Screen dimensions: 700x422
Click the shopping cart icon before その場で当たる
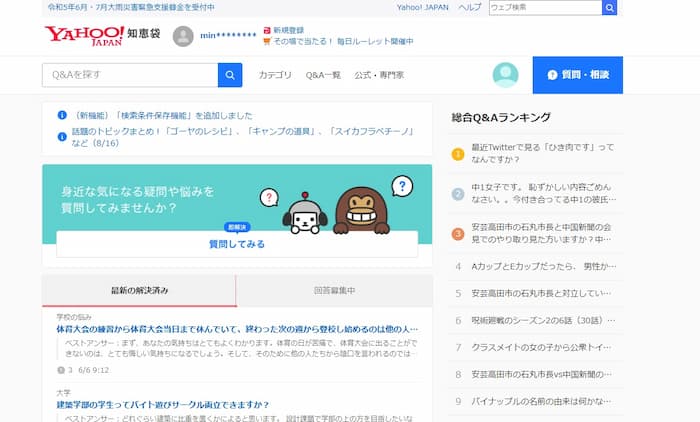[267, 41]
